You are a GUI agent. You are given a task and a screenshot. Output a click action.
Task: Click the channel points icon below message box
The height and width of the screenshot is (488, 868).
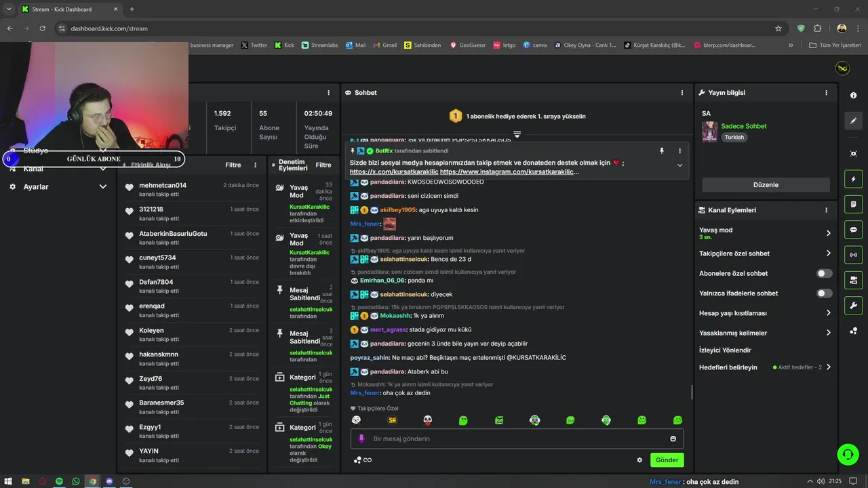tap(357, 460)
